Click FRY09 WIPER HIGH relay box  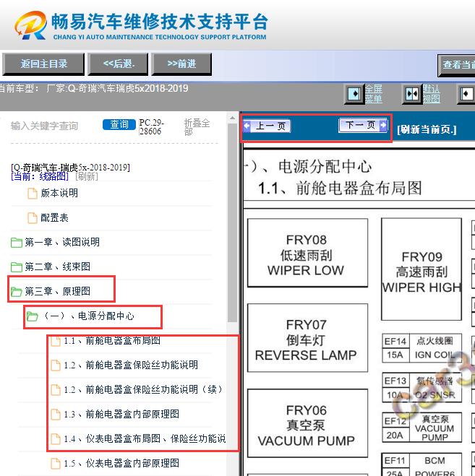click(x=421, y=269)
